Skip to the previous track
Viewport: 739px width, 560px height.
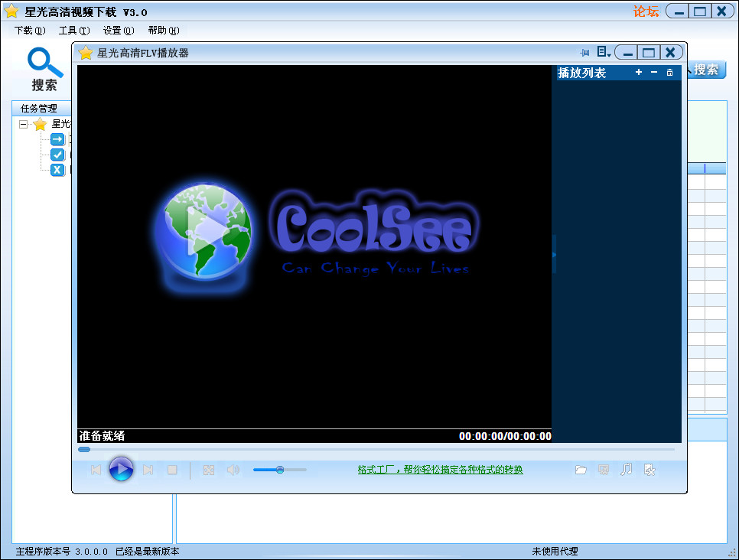[x=96, y=470]
